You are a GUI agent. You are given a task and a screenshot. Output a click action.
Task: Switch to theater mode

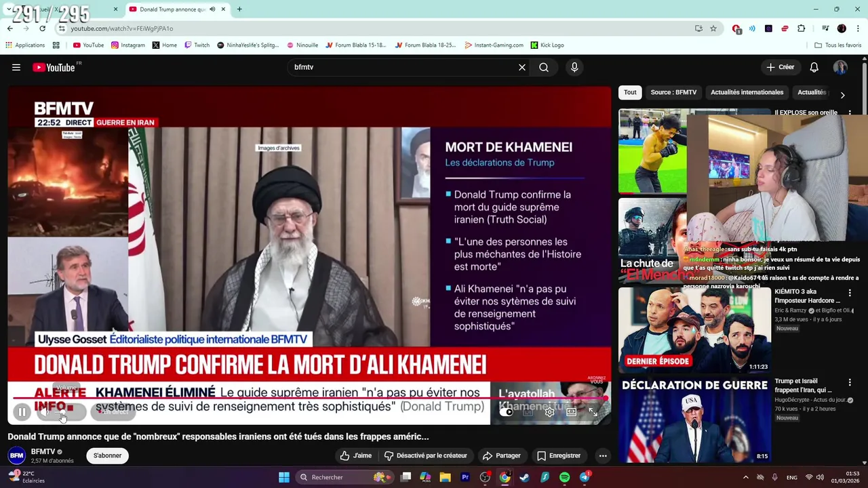point(572,411)
